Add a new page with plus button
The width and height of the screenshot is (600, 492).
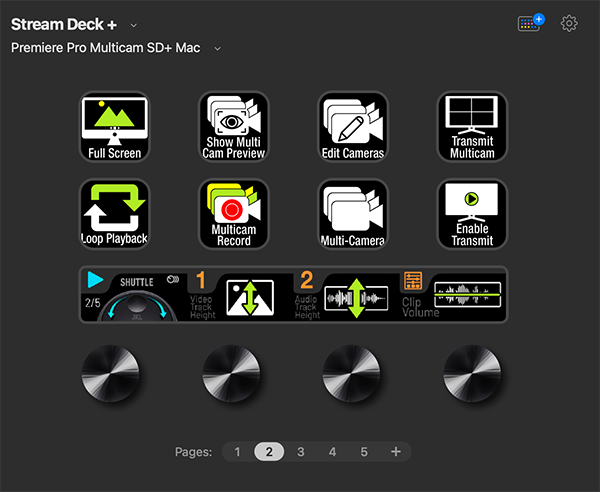[396, 452]
